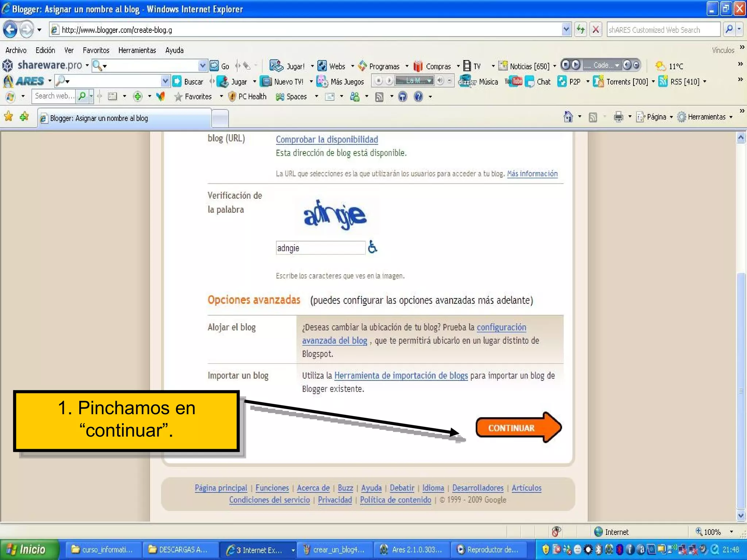Click the Forward navigation arrow
This screenshot has width=747, height=560.
pyautogui.click(x=26, y=30)
